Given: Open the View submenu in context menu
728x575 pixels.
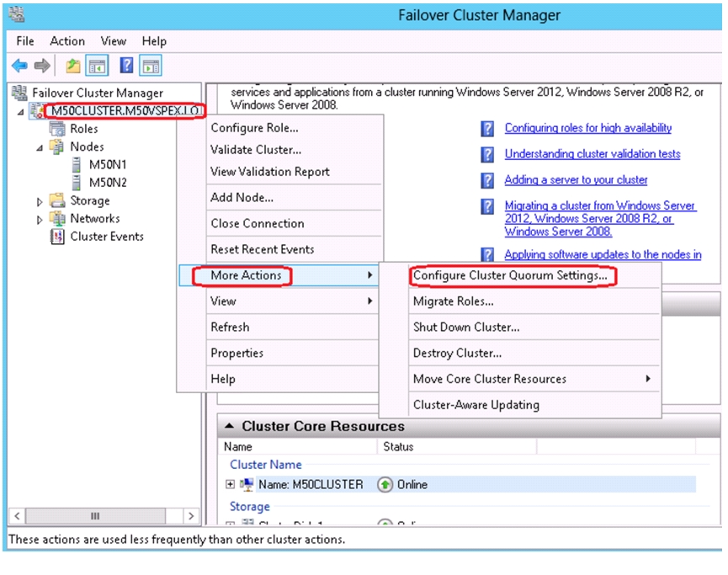Looking at the screenshot, I should 279,301.
